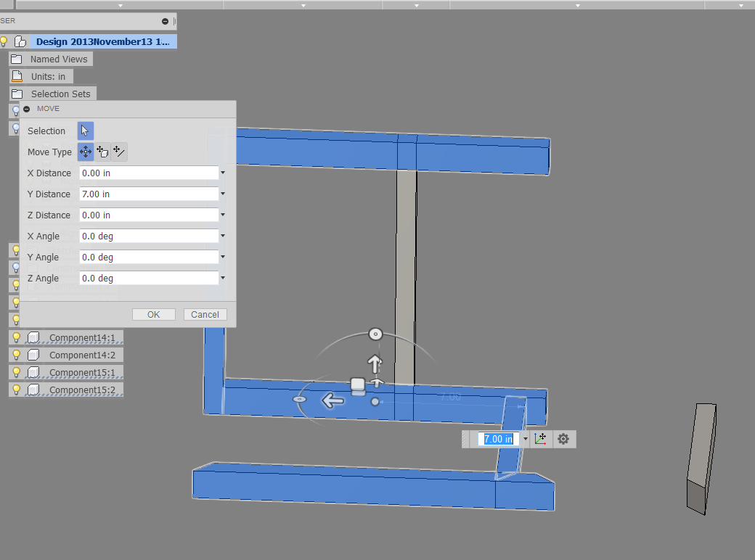Click the top rotation handle circle
This screenshot has width=755, height=560.
coord(375,334)
